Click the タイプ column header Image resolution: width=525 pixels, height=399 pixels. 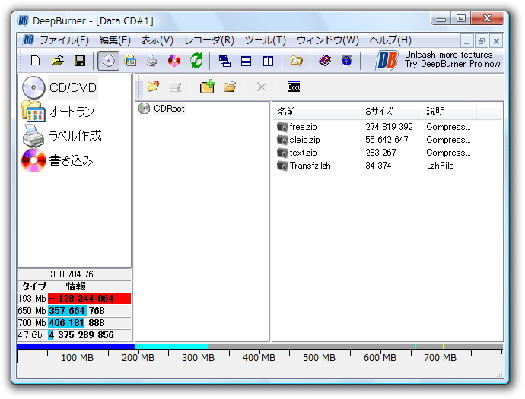(x=33, y=286)
